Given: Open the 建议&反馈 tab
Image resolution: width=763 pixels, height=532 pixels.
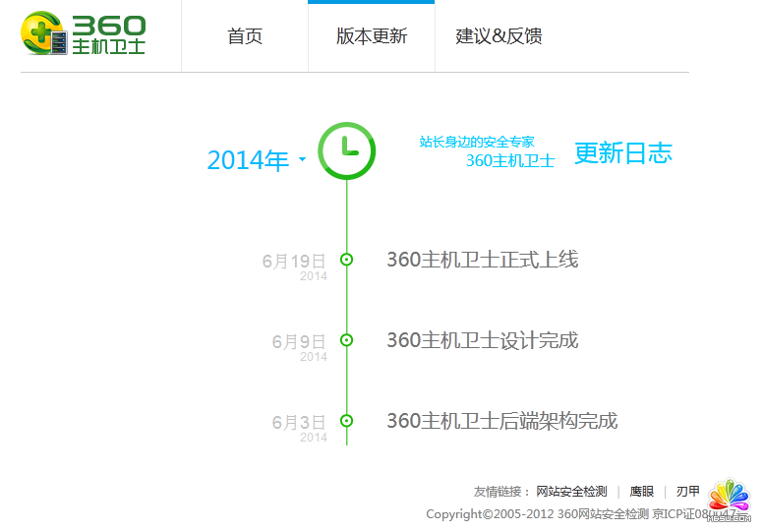Looking at the screenshot, I should coord(499,36).
